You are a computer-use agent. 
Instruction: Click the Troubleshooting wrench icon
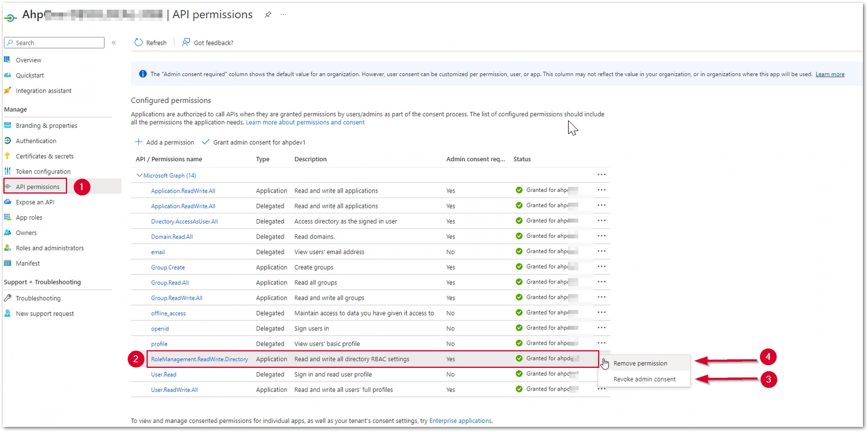pos(7,298)
